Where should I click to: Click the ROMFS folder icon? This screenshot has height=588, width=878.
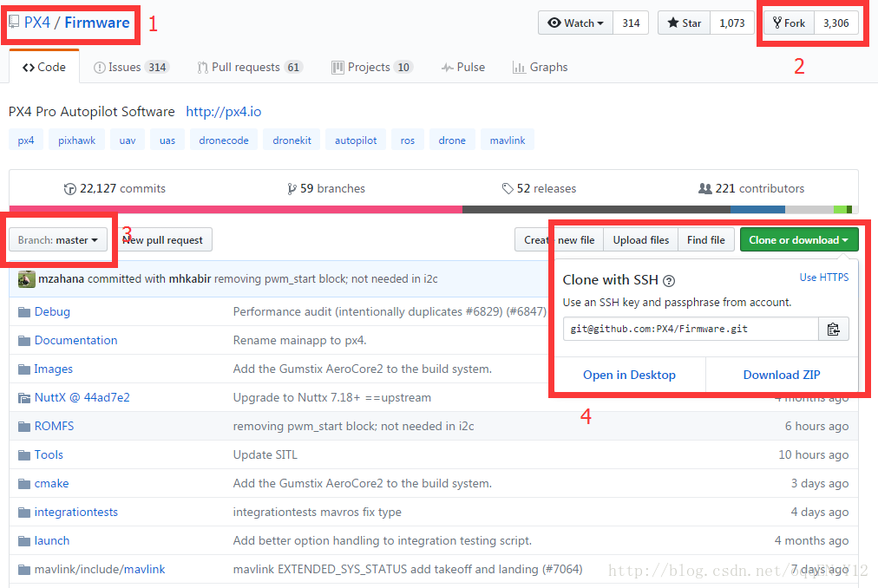point(24,426)
